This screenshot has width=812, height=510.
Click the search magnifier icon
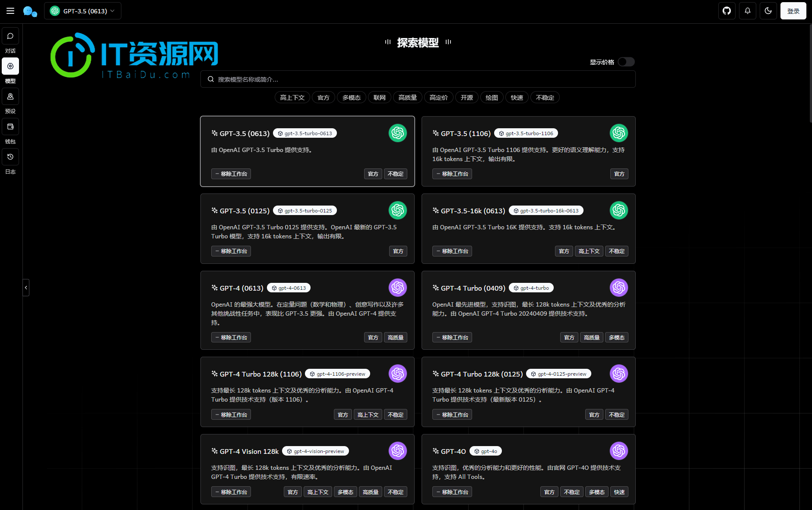[x=211, y=79]
